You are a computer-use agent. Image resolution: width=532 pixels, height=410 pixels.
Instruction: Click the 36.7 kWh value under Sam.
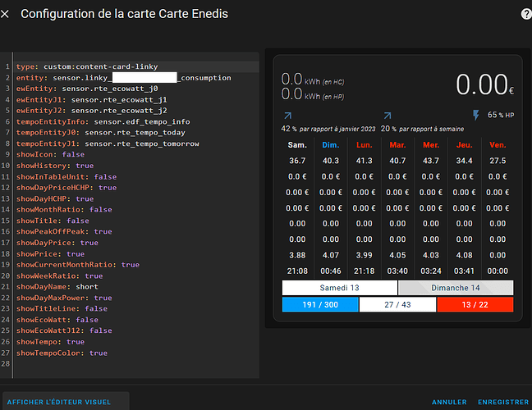[297, 161]
